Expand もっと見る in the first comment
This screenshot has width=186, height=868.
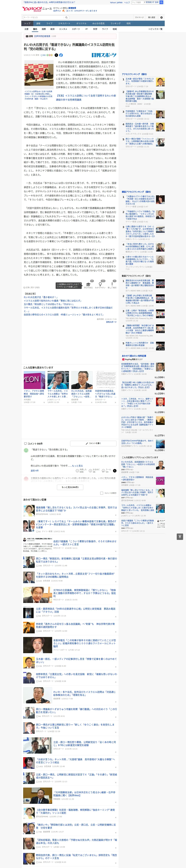click(x=77, y=466)
